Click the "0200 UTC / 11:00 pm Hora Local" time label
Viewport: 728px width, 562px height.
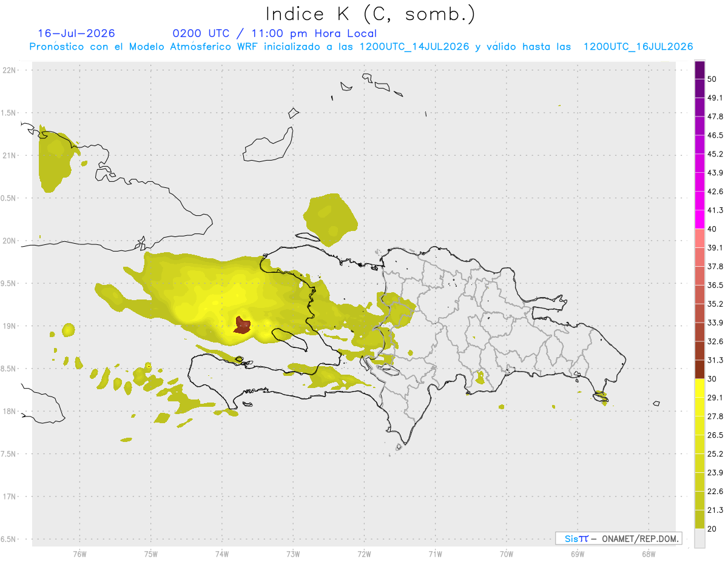click(274, 33)
